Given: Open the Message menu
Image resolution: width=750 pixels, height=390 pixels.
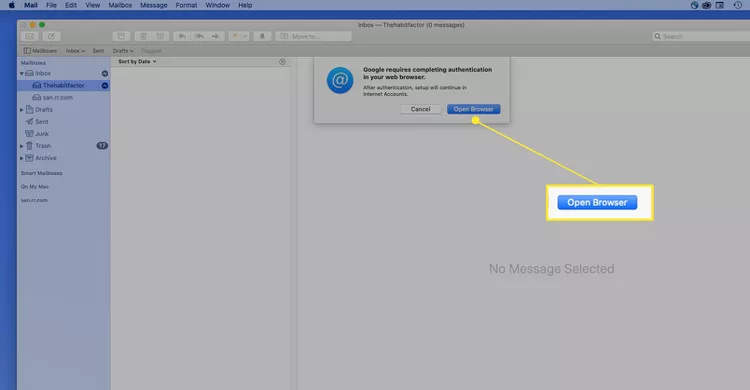Looking at the screenshot, I should pyautogui.click(x=154, y=5).
